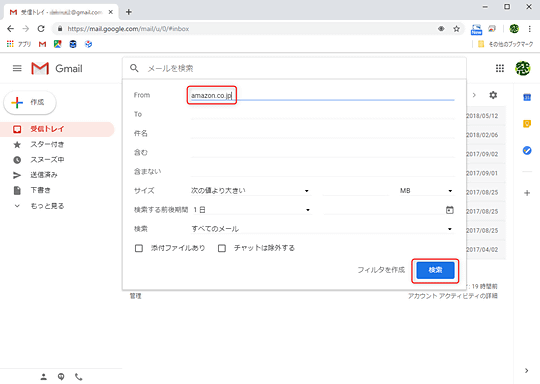Click the 含む includes-words field
The height and width of the screenshot is (384, 540).
(322, 152)
